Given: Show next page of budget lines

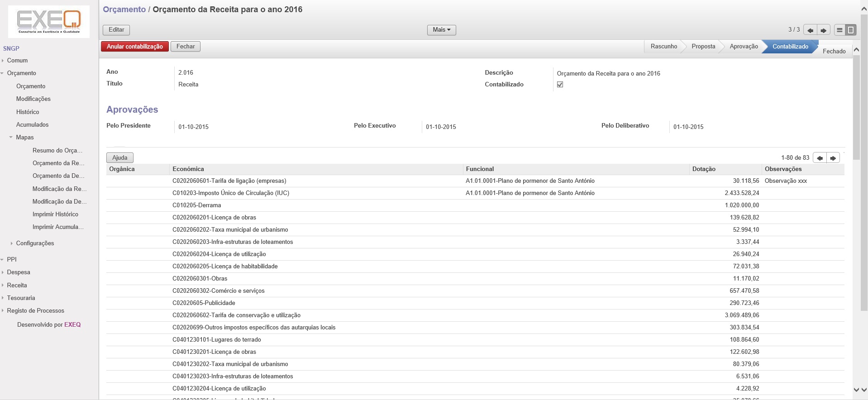Looking at the screenshot, I should 833,158.
